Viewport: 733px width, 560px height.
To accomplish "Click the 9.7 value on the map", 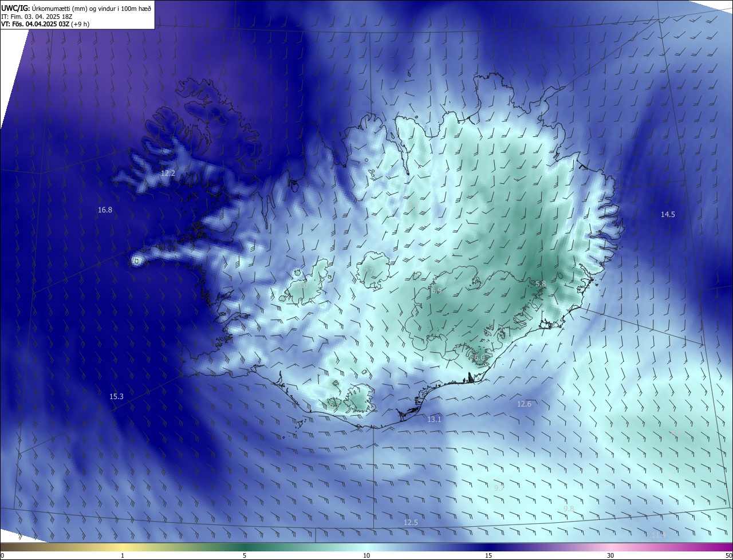I will (x=499, y=488).
